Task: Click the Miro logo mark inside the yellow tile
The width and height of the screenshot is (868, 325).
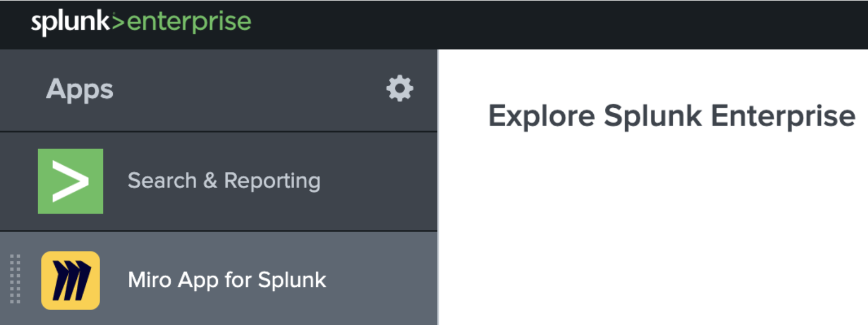Action: pos(71,280)
